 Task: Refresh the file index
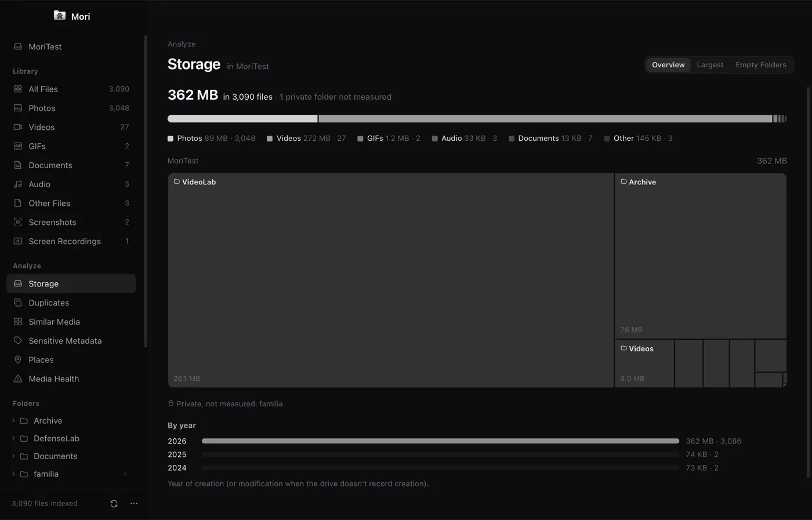click(114, 504)
